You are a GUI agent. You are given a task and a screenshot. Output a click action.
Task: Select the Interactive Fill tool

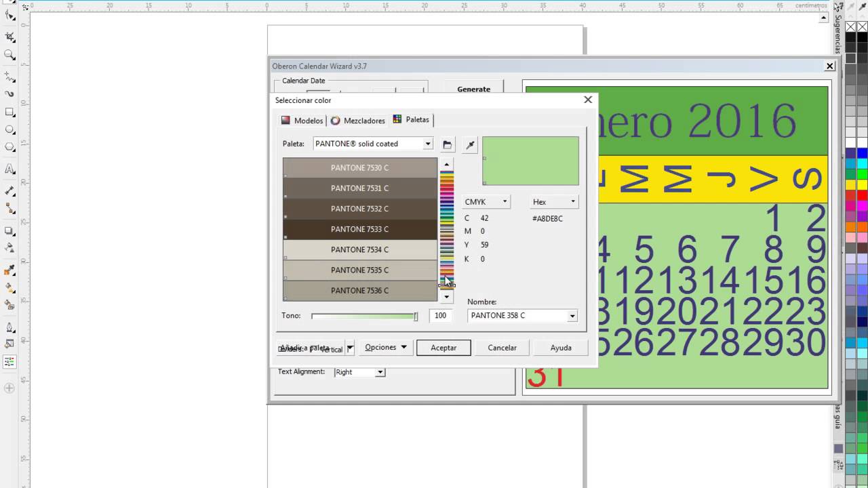[9, 287]
